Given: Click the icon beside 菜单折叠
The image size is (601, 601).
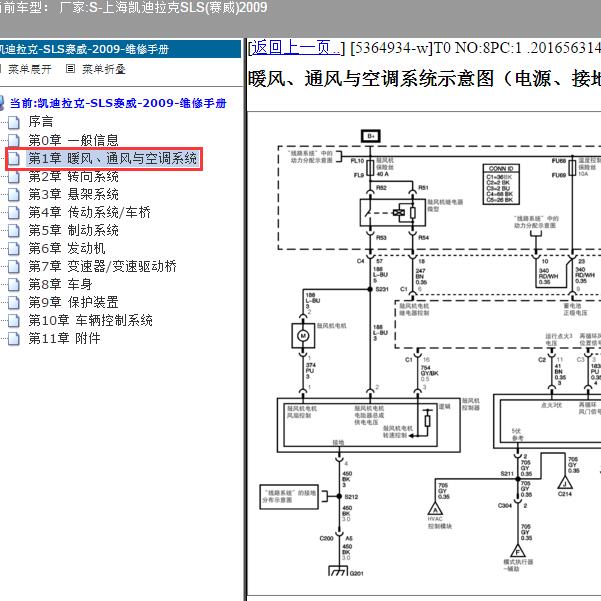Looking at the screenshot, I should click(x=70, y=69).
